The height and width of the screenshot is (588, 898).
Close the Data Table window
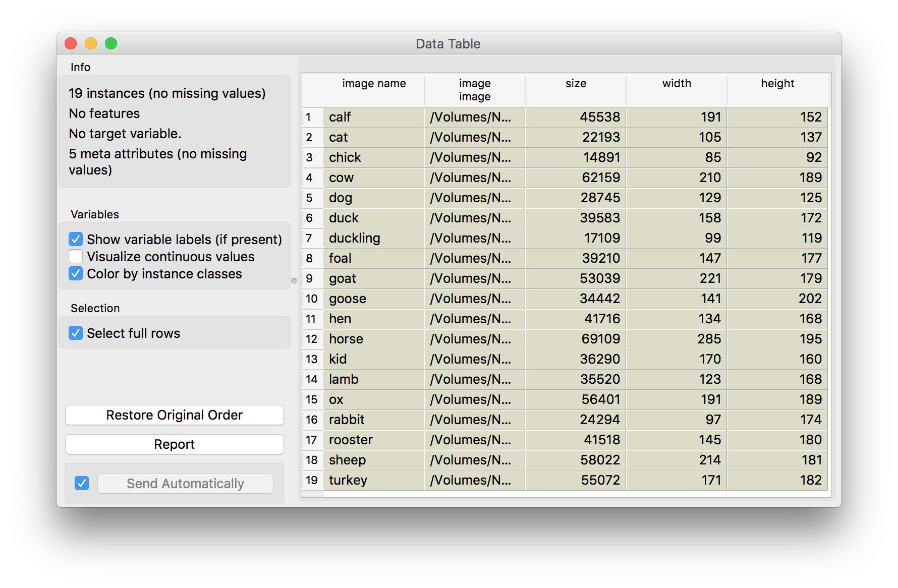[x=71, y=44]
